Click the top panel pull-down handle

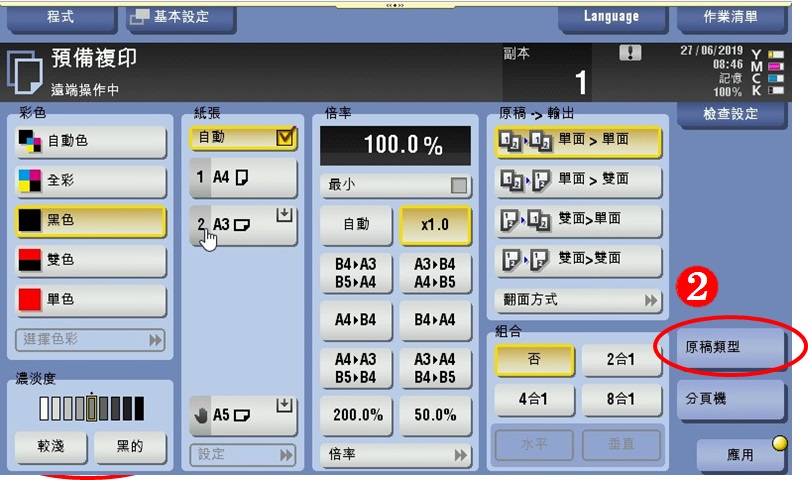[x=395, y=5]
